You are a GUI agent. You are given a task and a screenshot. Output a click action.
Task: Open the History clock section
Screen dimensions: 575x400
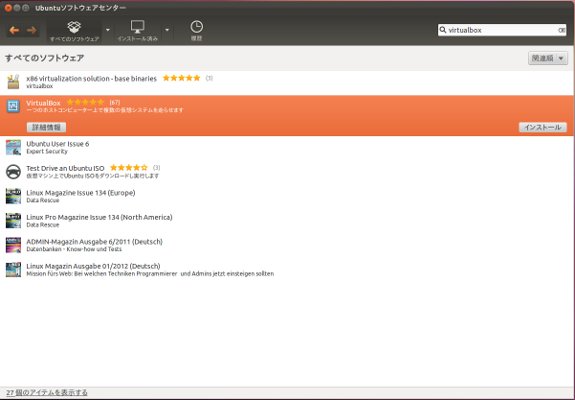(x=197, y=31)
